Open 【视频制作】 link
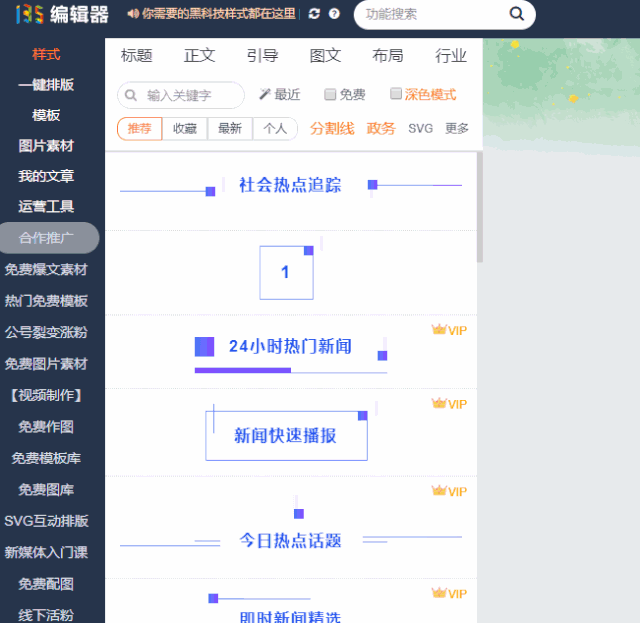640x623 pixels. pos(46,395)
